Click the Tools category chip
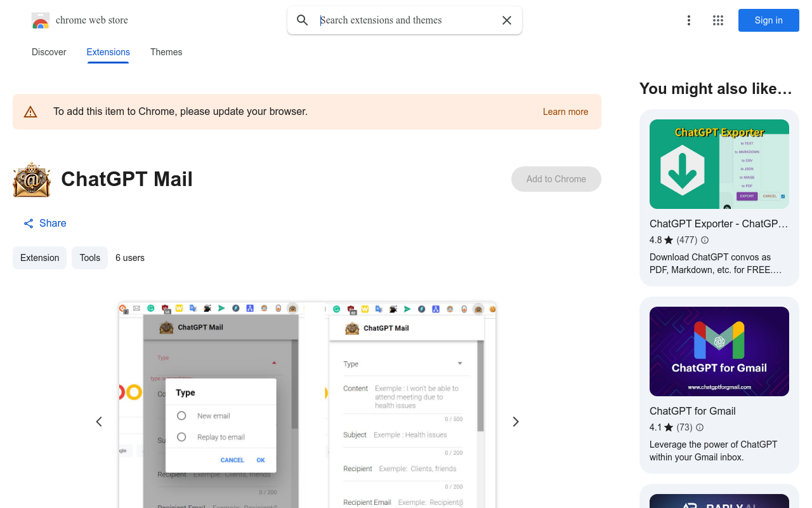Screen dimensions: 812x508 [90, 258]
